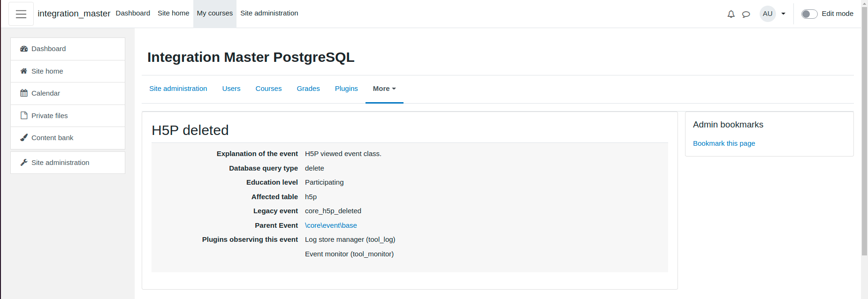Click the 'Integration Master PostgreSQL' title
The image size is (868, 299).
click(x=251, y=57)
